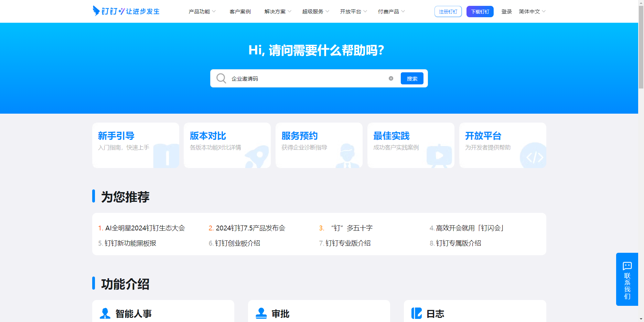Screen dimensions: 644x322
Task: Open 高效开会就用「钉闪会」 link
Action: (x=470, y=228)
